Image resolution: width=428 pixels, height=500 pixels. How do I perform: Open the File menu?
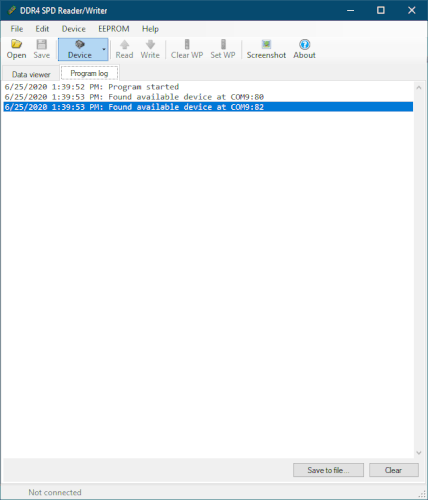pyautogui.click(x=17, y=29)
